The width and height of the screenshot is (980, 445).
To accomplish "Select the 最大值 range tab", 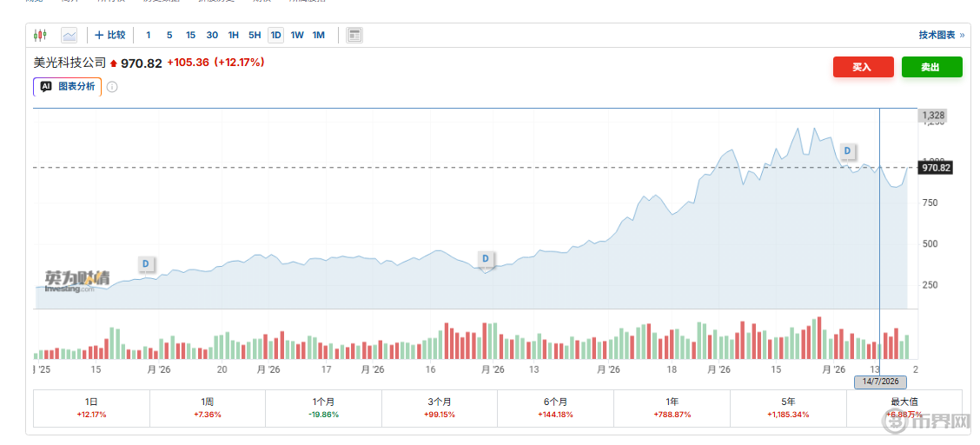I will coord(904,408).
